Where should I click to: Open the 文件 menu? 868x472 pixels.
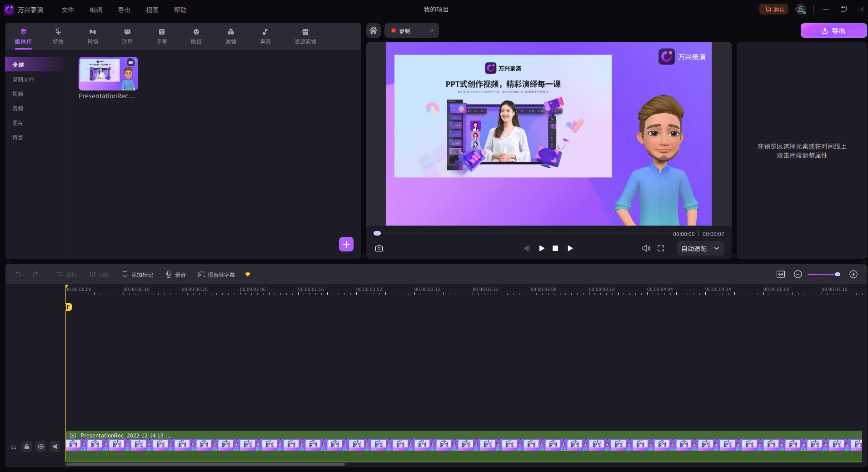tap(68, 10)
